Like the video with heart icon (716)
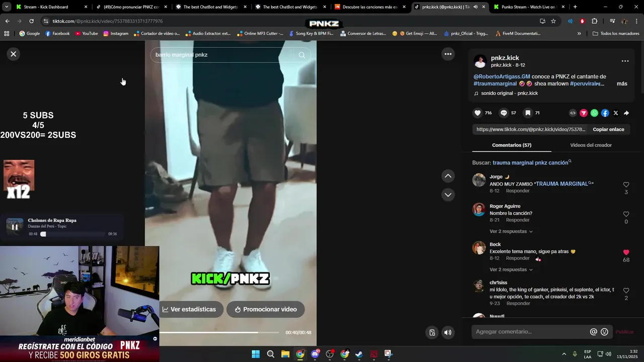 pyautogui.click(x=478, y=113)
